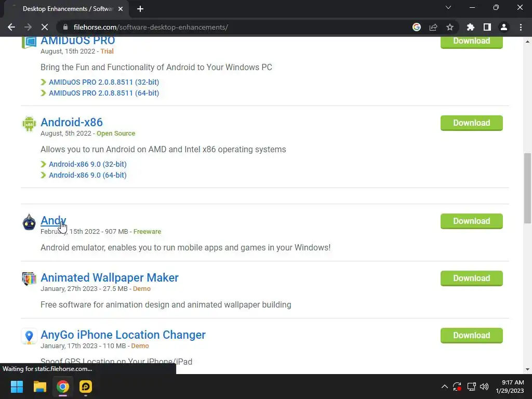Viewport: 532px width, 399px height.
Task: View site info via the padlock icon
Action: tap(65, 27)
